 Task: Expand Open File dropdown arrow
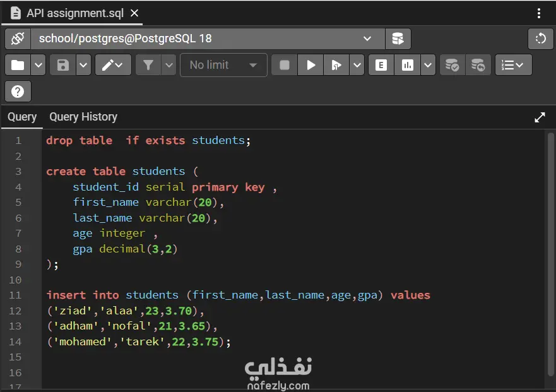[x=38, y=65]
